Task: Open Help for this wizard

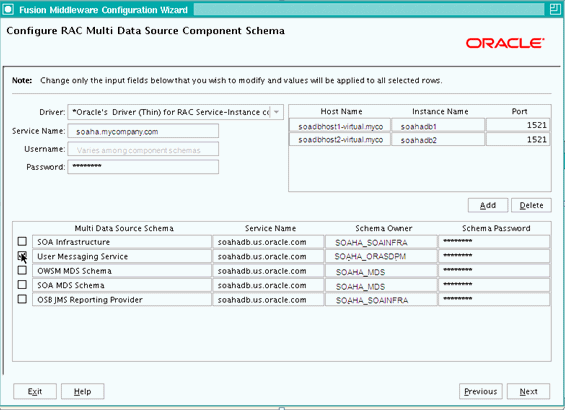Action: (x=83, y=391)
